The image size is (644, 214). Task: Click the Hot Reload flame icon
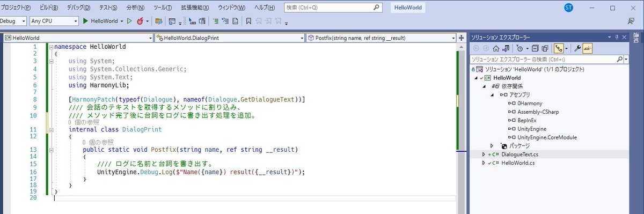pyautogui.click(x=140, y=21)
